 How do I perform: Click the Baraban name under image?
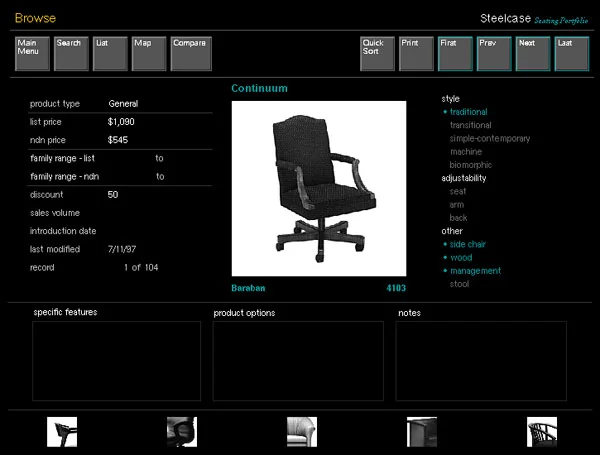coord(248,288)
